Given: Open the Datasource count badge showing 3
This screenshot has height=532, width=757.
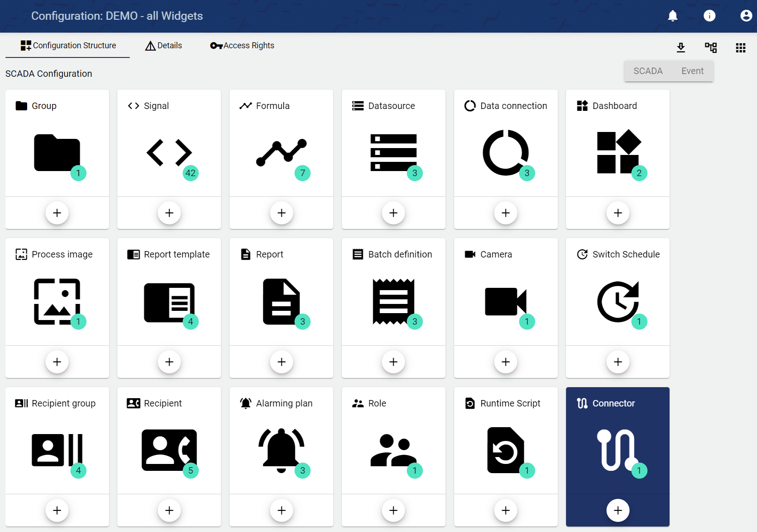Looking at the screenshot, I should pos(415,173).
